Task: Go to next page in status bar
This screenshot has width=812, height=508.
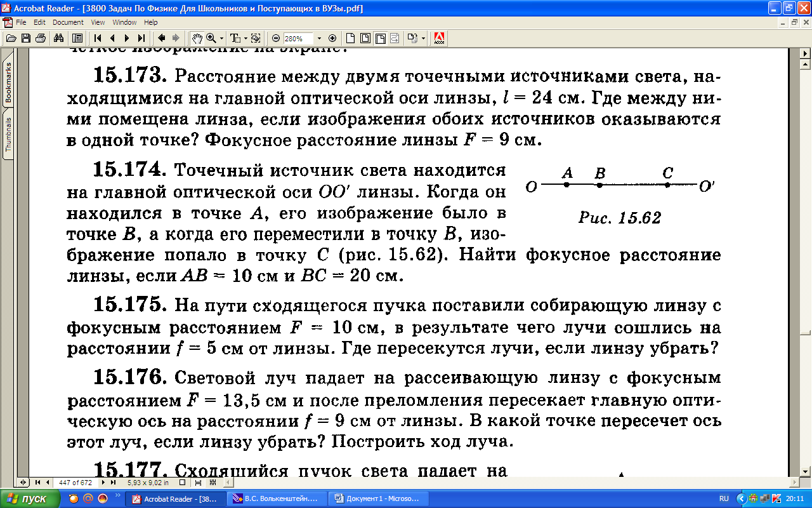Action: pyautogui.click(x=102, y=482)
